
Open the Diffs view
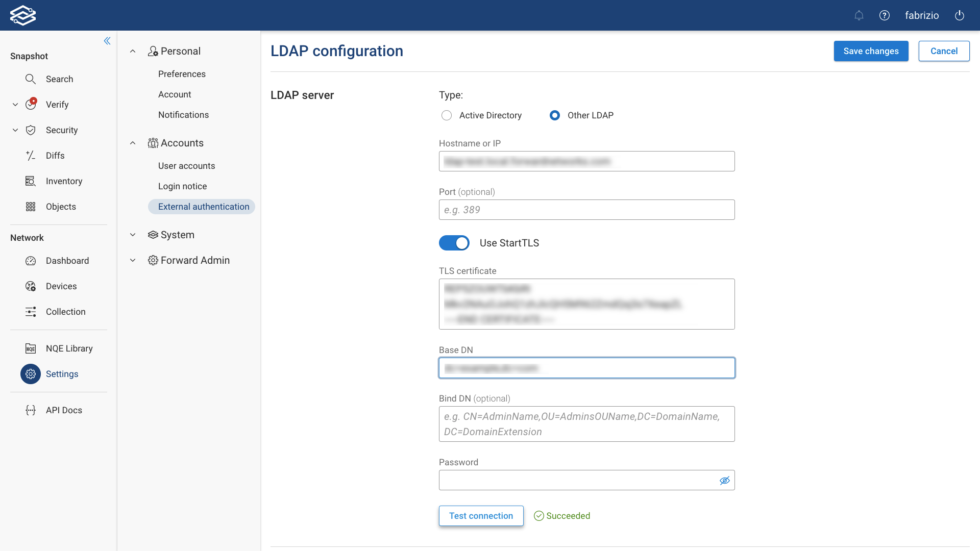55,156
